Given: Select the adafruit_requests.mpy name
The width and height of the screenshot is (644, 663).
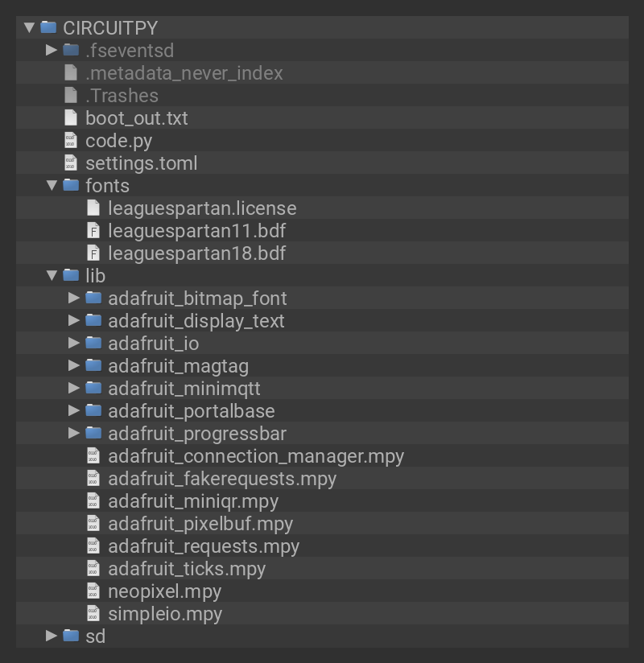Looking at the screenshot, I should tap(204, 546).
